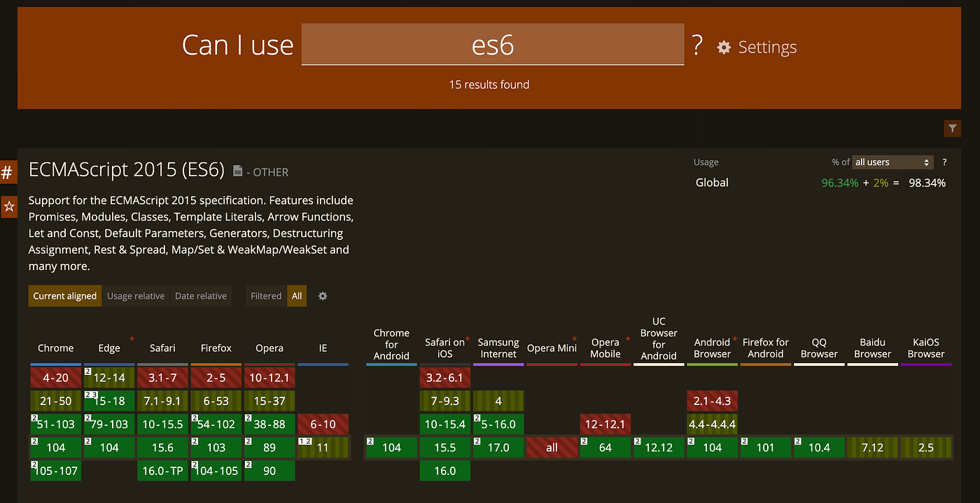
Task: Toggle Filtered browser list
Action: [x=266, y=296]
